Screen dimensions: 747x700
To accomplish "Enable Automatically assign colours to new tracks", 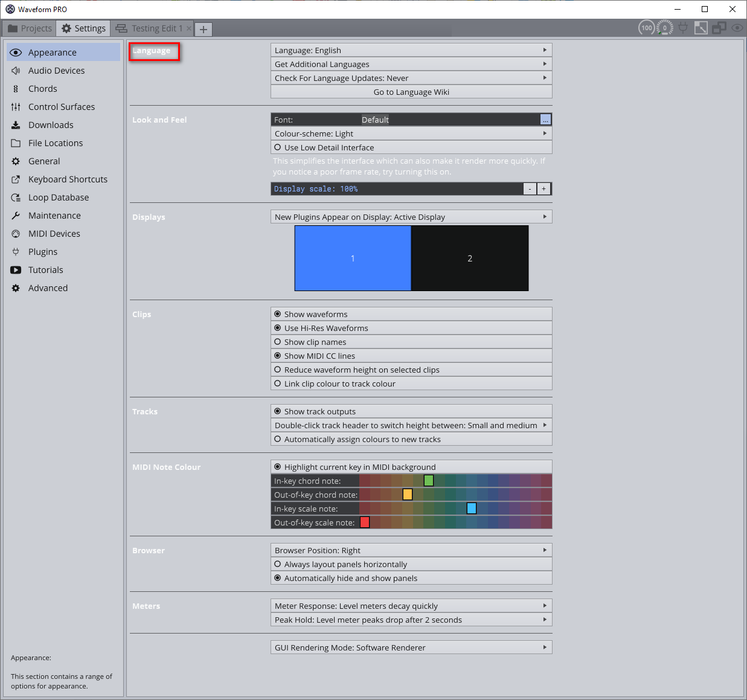I will point(411,439).
